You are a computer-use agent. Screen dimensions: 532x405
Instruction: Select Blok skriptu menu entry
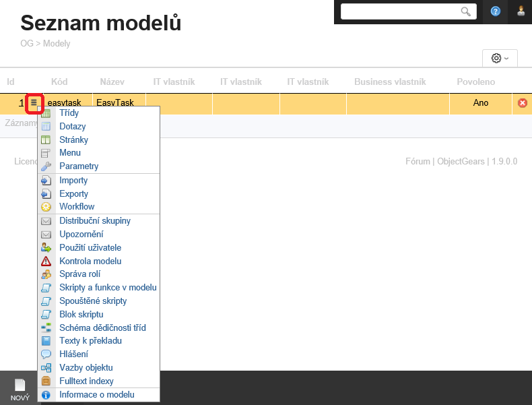coord(81,314)
